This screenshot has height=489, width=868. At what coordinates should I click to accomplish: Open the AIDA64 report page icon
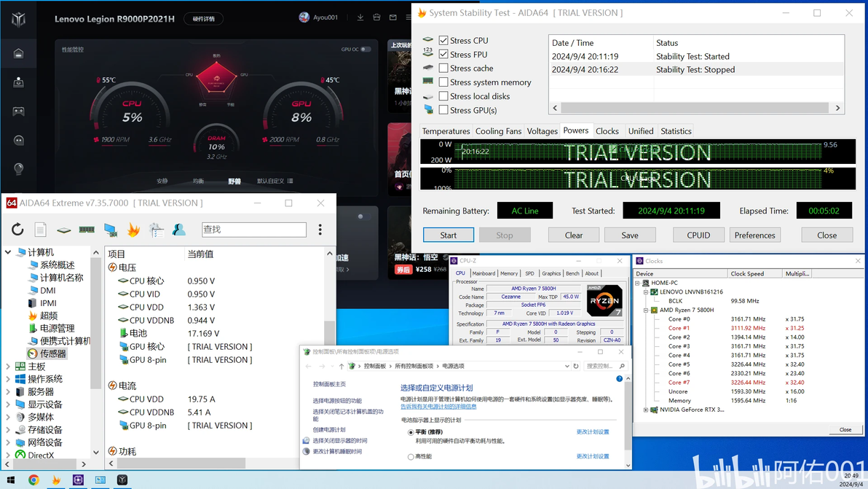40,230
